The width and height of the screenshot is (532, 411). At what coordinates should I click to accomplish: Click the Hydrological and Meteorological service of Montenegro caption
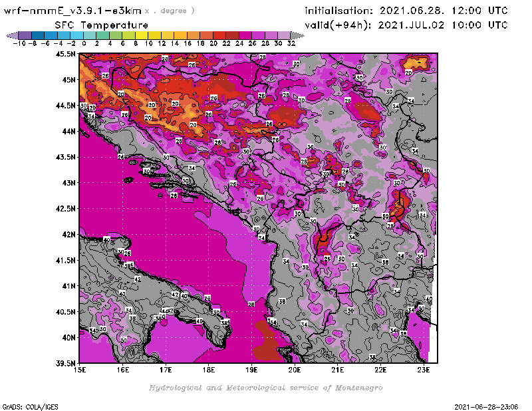[x=265, y=388]
